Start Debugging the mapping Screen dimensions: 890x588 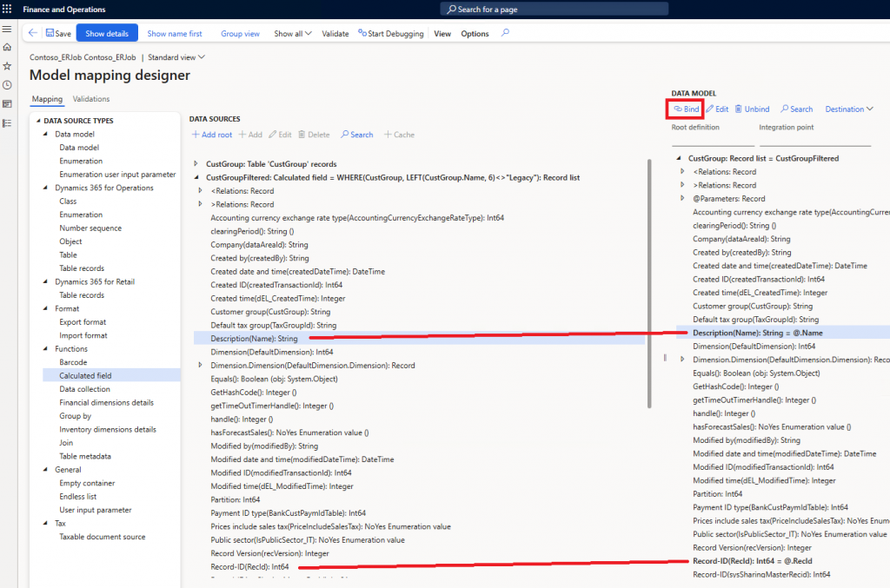coord(390,34)
